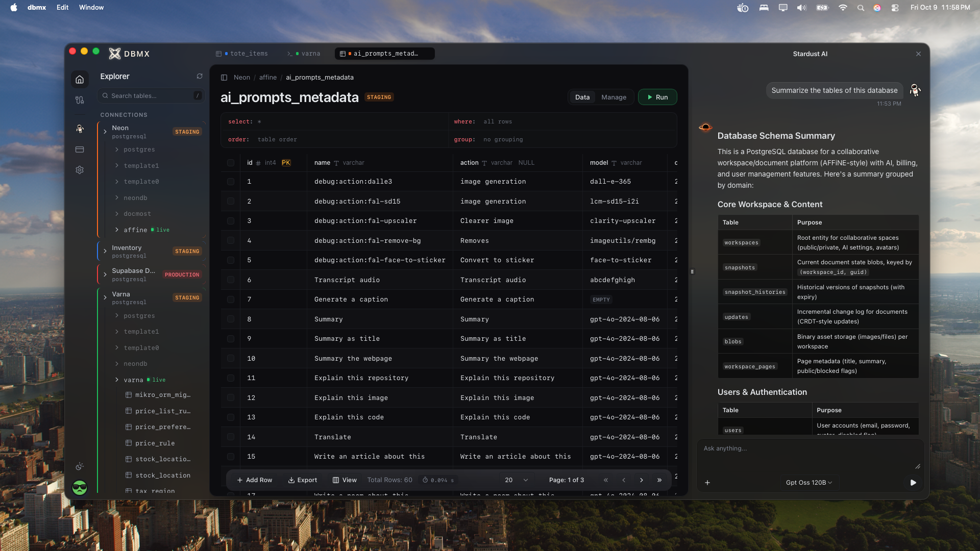Click the Export button

point(303,480)
